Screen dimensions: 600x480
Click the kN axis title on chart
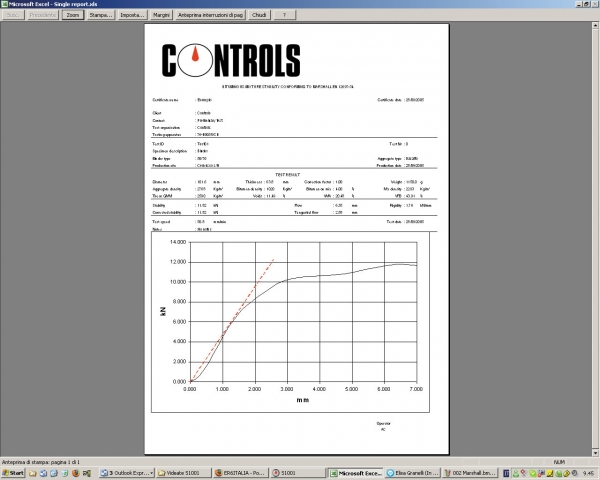tap(163, 311)
